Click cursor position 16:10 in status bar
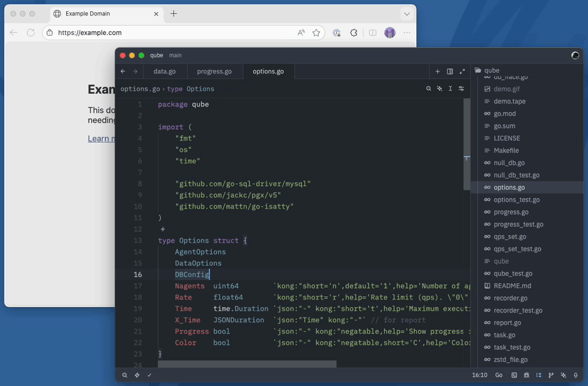Screen dimensions: 588x386 pyautogui.click(x=479, y=375)
